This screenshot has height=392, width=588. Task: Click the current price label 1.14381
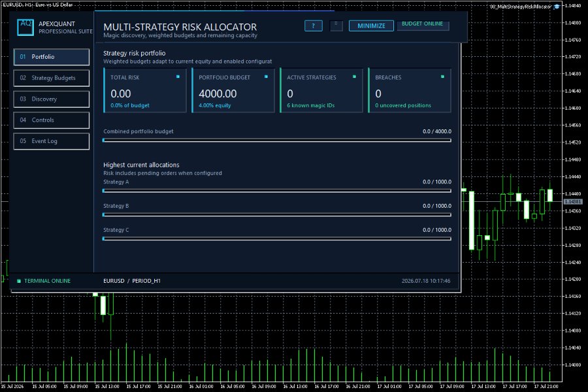click(572, 202)
